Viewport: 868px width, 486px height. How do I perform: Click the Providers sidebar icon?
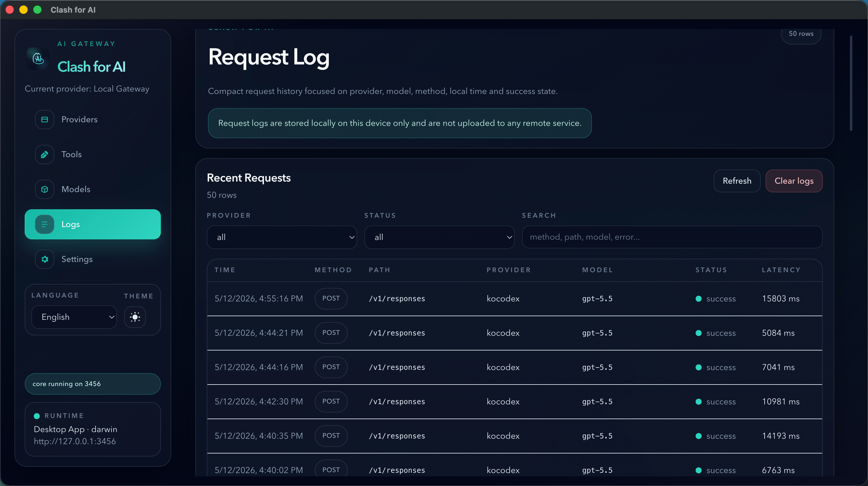(x=45, y=120)
